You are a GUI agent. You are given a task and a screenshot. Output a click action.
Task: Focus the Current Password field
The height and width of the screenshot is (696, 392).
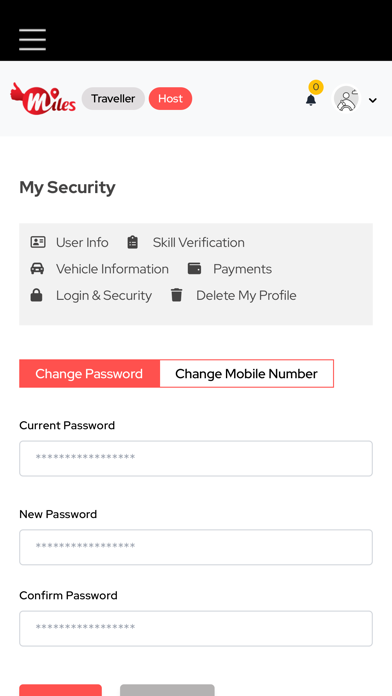pyautogui.click(x=196, y=459)
